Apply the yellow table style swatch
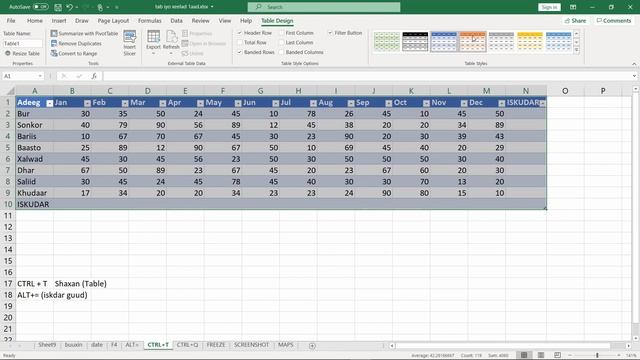 [530, 42]
